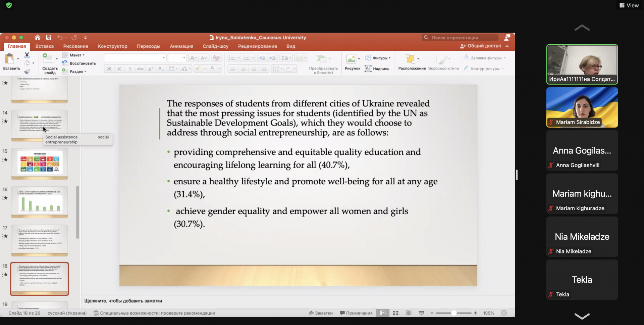The width and height of the screenshot is (644, 325).
Task: Click the Общий доступ share button
Action: tap(481, 46)
